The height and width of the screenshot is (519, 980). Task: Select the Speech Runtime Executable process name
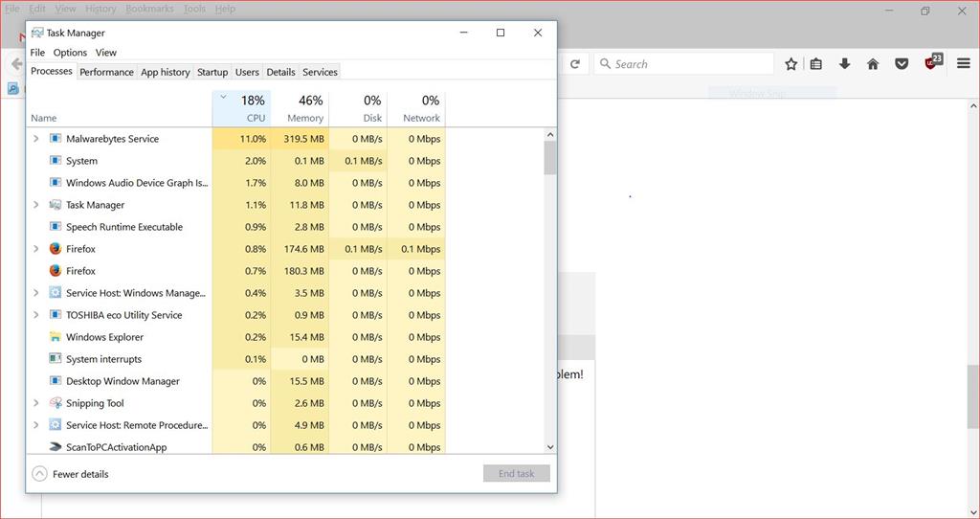(x=124, y=227)
